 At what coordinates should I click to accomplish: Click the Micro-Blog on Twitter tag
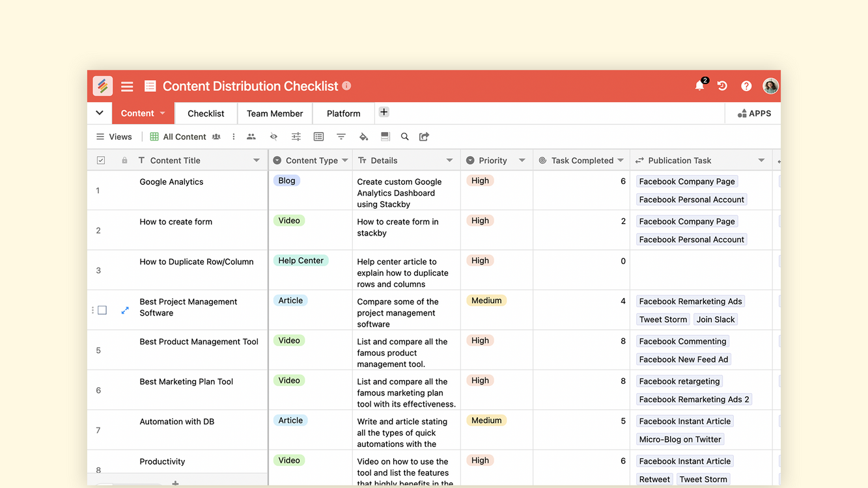[x=680, y=439]
